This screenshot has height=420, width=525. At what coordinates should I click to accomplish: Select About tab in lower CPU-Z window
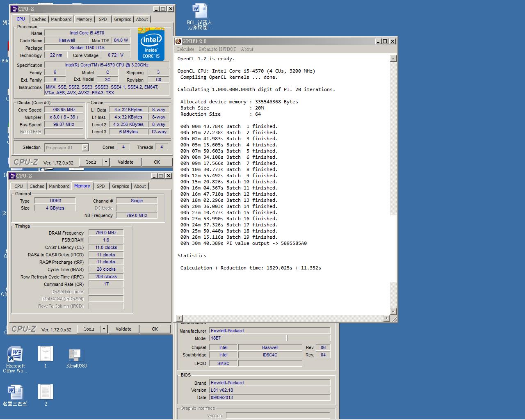140,186
